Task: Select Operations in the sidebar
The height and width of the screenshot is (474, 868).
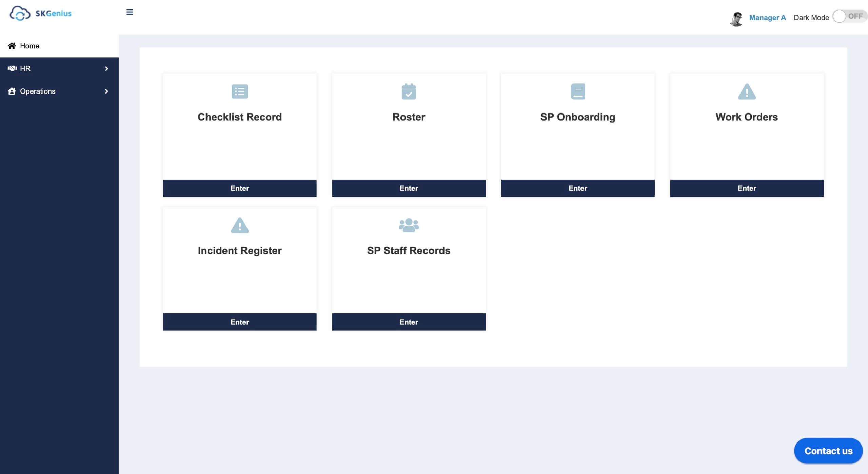Action: 38,91
